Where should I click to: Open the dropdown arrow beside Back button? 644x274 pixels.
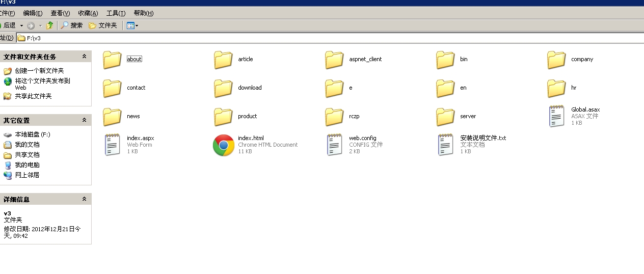(21, 25)
